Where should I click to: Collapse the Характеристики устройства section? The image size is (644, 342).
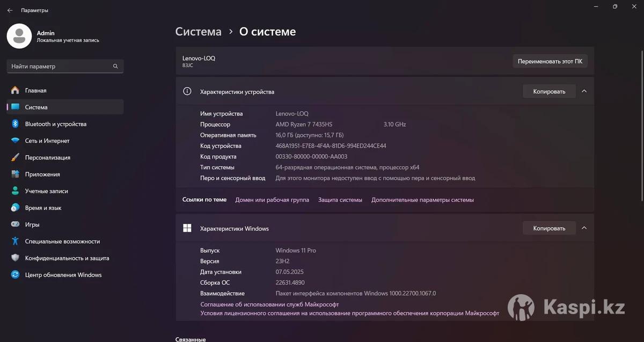tap(584, 91)
